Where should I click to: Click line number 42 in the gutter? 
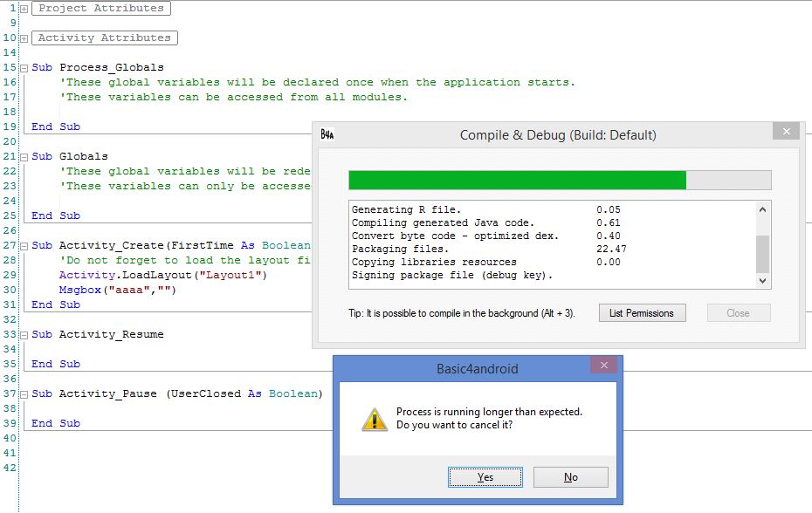(x=10, y=468)
